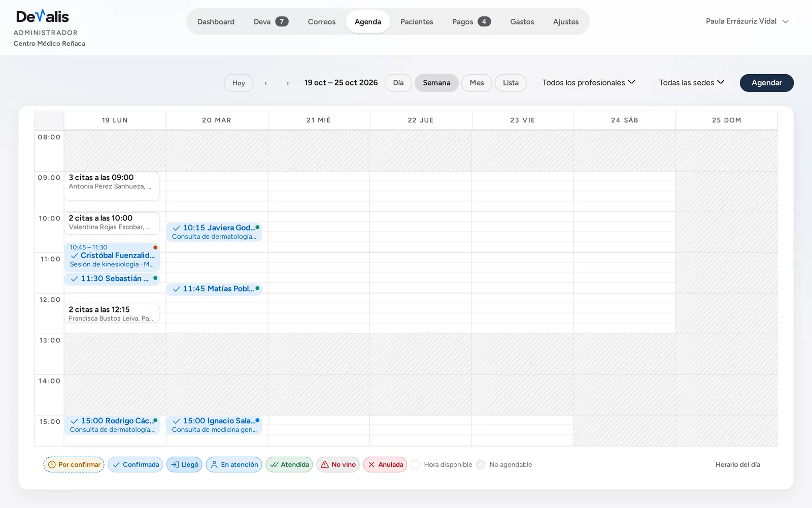Click the 25 DOM day header
The height and width of the screenshot is (508, 812).
[727, 120]
